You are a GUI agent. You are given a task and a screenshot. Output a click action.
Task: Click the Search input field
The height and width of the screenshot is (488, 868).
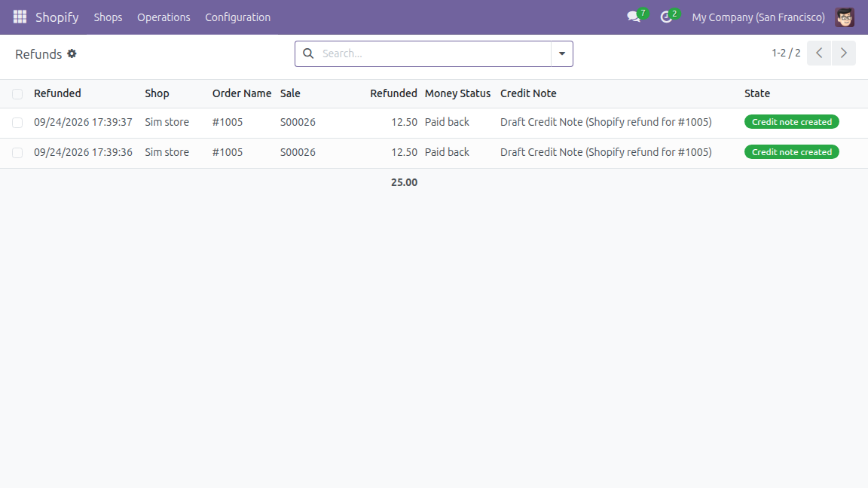pos(435,53)
